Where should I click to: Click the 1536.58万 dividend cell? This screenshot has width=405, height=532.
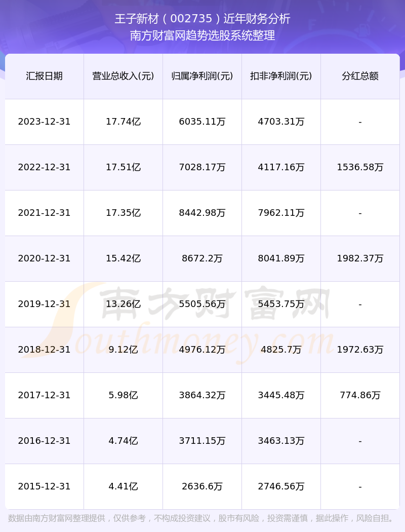click(360, 167)
